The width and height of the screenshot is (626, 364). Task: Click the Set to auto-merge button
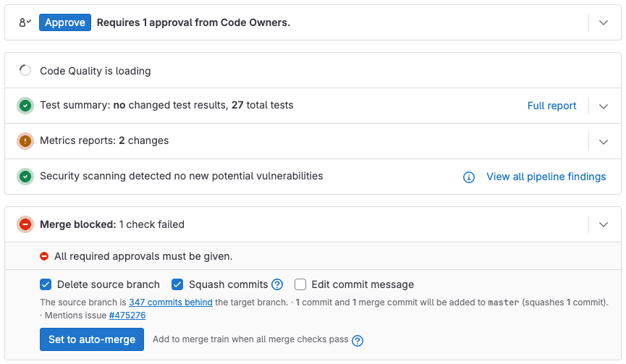[92, 339]
